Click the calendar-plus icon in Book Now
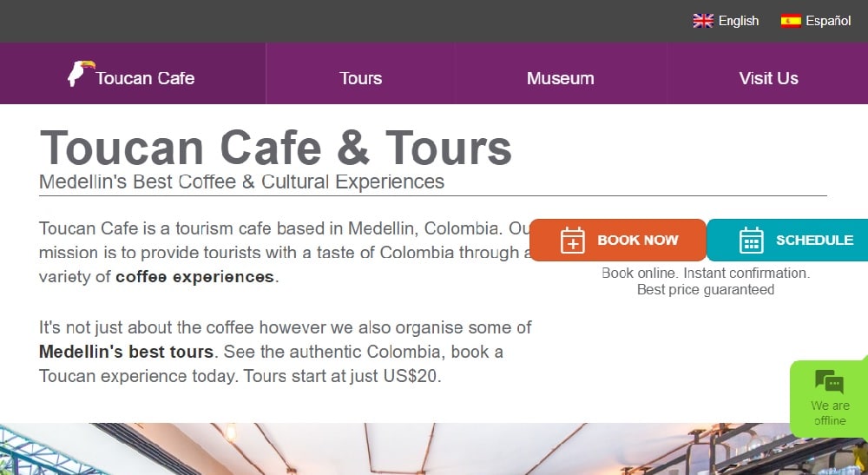868x475 pixels. [x=573, y=241]
